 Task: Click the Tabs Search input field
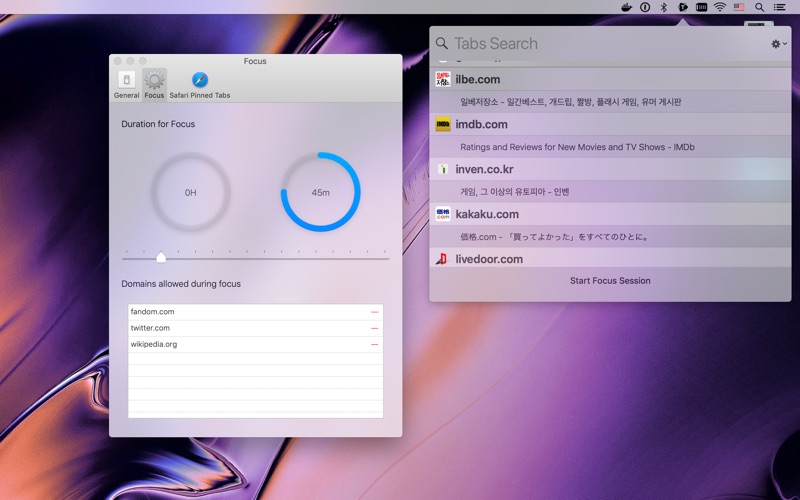tap(607, 43)
